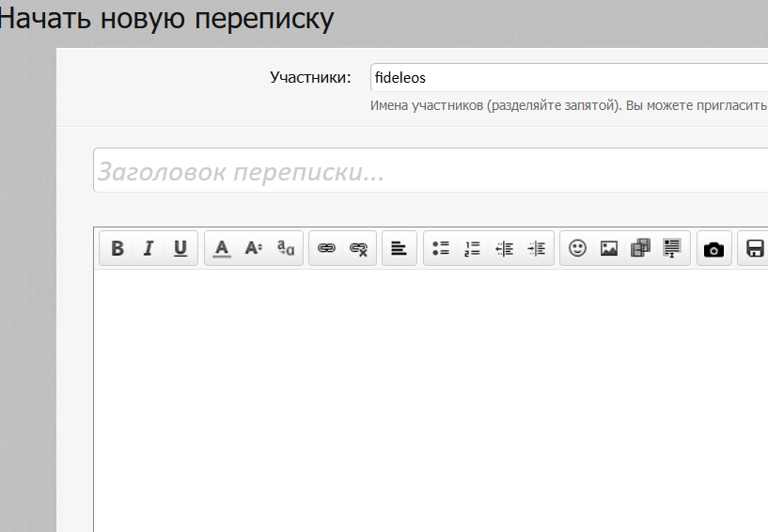Image resolution: width=768 pixels, height=532 pixels.
Task: Open the font size dropdown
Action: (x=253, y=248)
